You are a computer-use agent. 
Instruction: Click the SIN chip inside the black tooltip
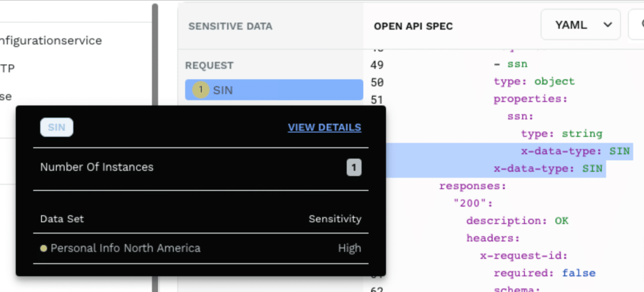coord(56,127)
